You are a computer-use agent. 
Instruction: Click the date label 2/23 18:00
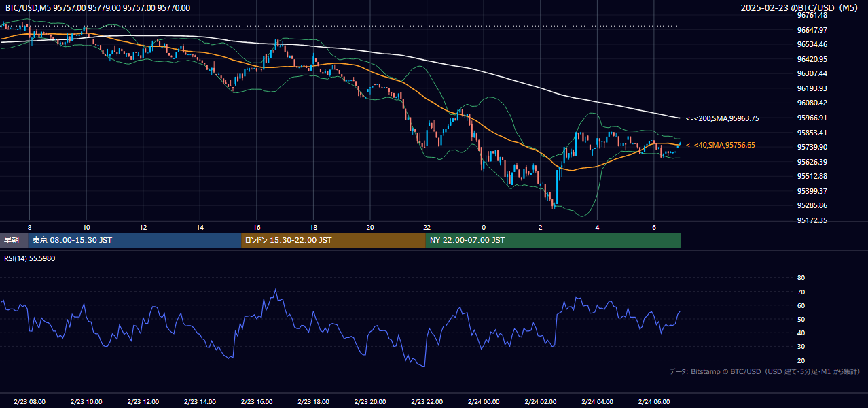313,402
